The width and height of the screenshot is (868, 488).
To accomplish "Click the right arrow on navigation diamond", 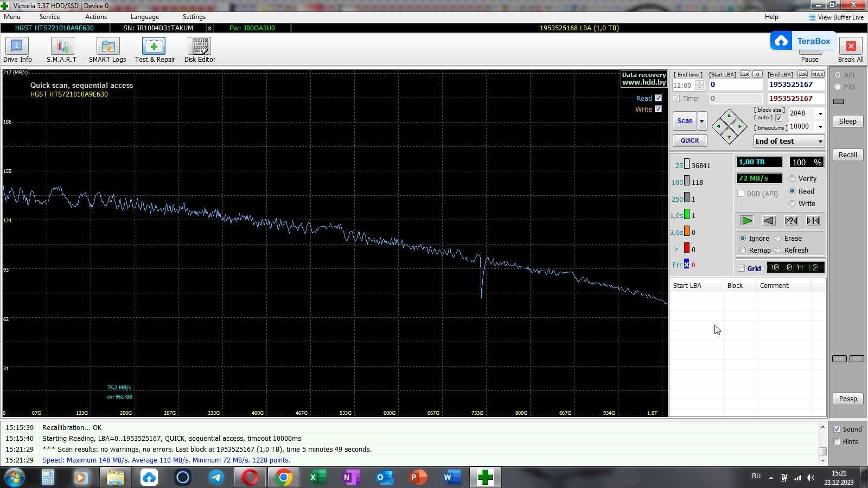I will (740, 126).
